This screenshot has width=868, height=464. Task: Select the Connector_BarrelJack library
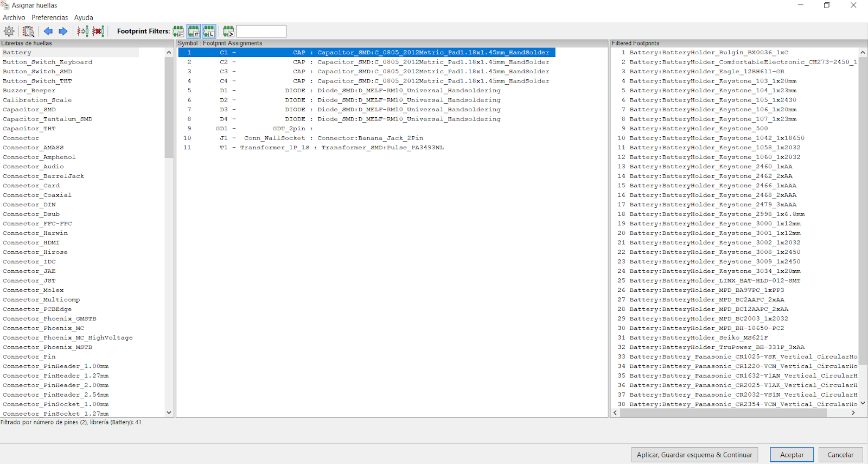click(43, 176)
